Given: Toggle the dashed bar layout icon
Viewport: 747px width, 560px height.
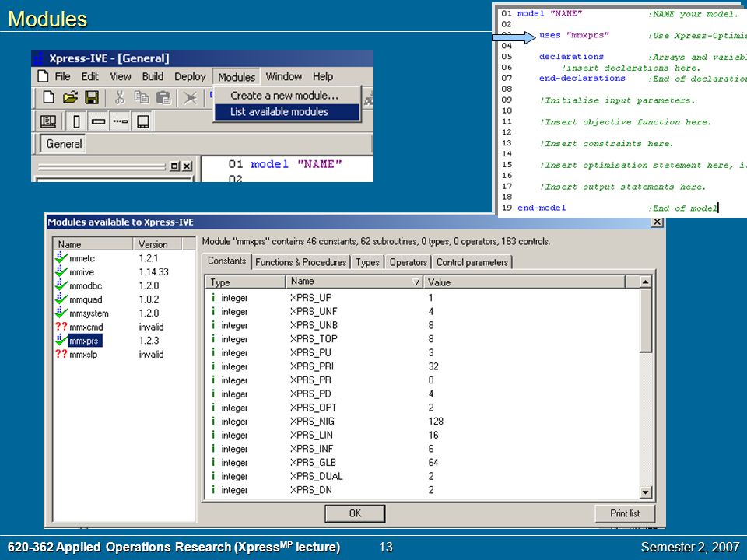Looking at the screenshot, I should point(120,121).
